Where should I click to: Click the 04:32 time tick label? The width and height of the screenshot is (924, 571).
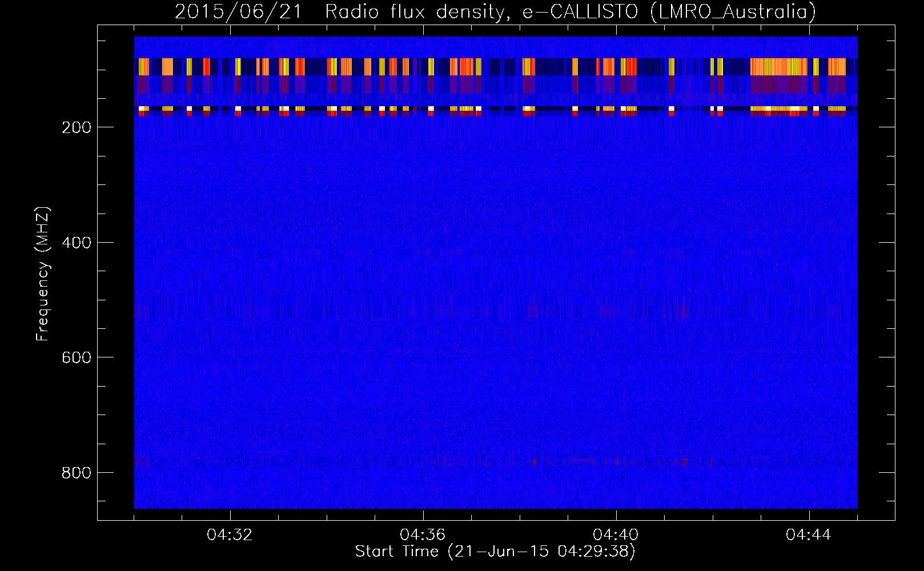pos(230,535)
